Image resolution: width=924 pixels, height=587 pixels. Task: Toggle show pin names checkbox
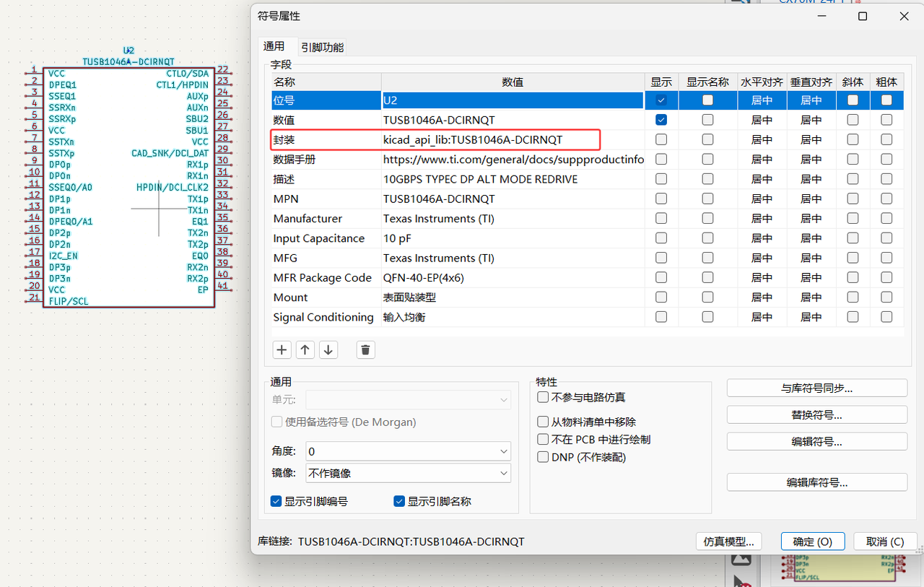[x=399, y=501]
